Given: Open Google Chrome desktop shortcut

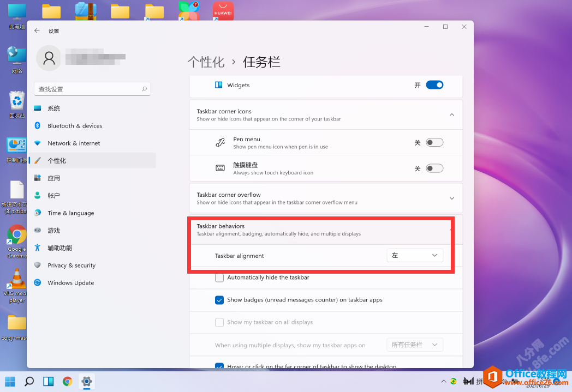Looking at the screenshot, I should (17, 242).
